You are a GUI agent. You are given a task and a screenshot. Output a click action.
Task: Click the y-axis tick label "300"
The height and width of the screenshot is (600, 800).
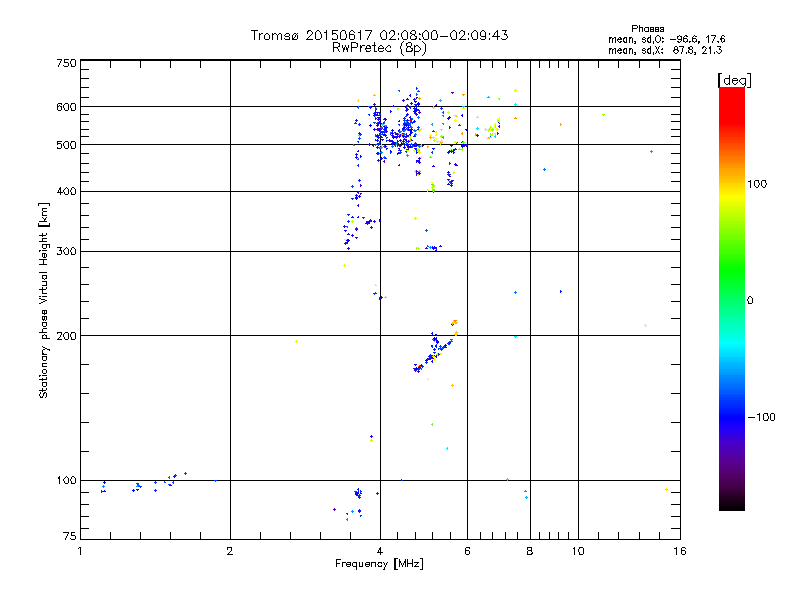[x=66, y=251]
